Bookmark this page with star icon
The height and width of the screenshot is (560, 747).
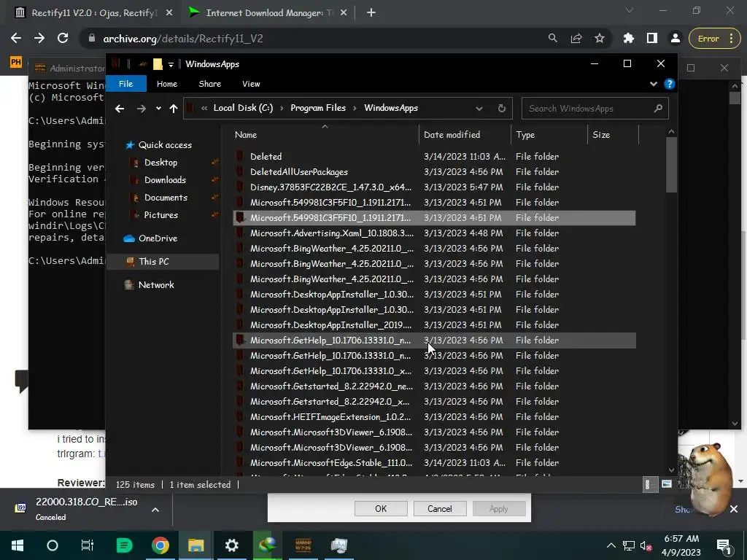tap(600, 39)
